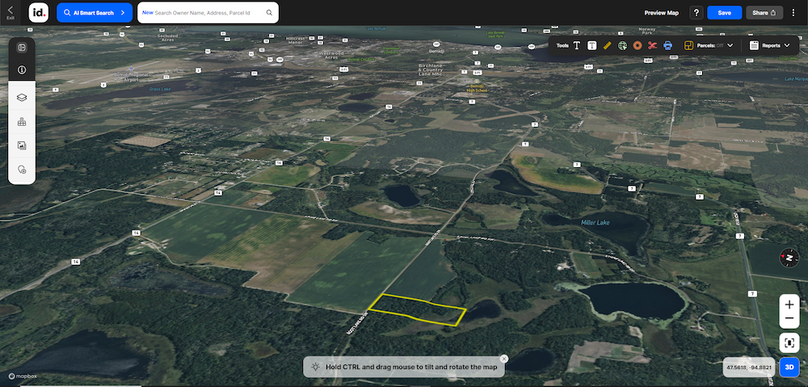Focus the owner name search field
The height and width of the screenshot is (387, 808).
coord(208,12)
